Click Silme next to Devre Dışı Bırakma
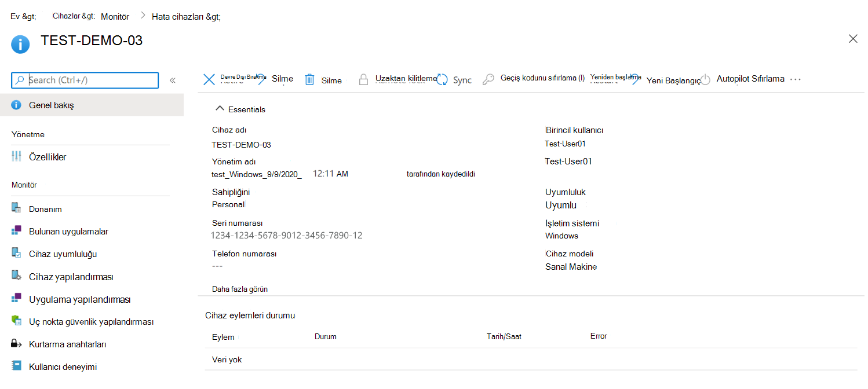Viewport: 868px width, 389px height. pyautogui.click(x=282, y=79)
